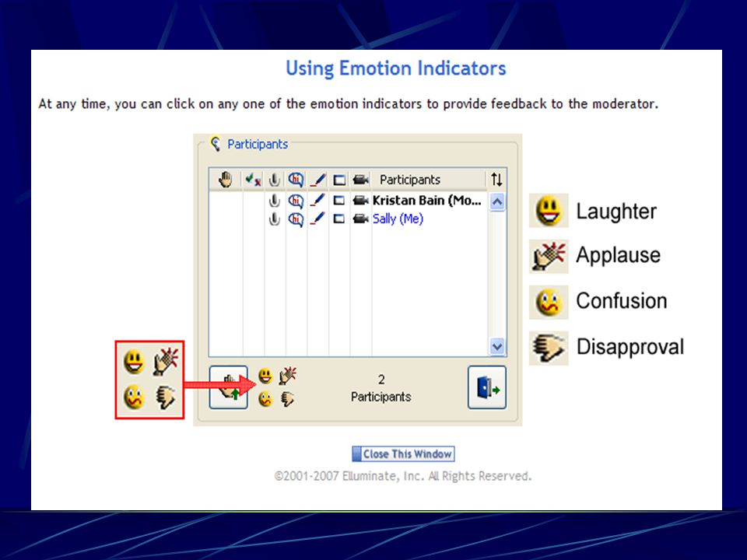747x560 pixels.
Task: Toggle Kristan Bain's video camera permission
Action: 360,201
